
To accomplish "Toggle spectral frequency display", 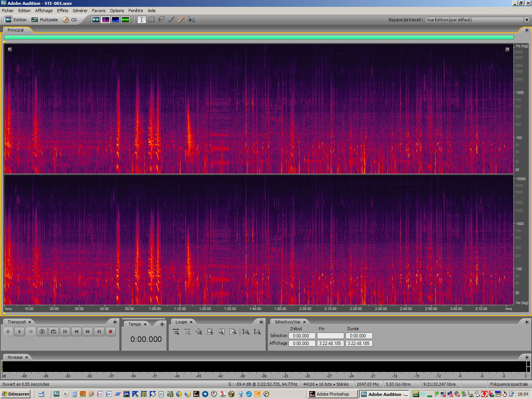I will click(106, 19).
